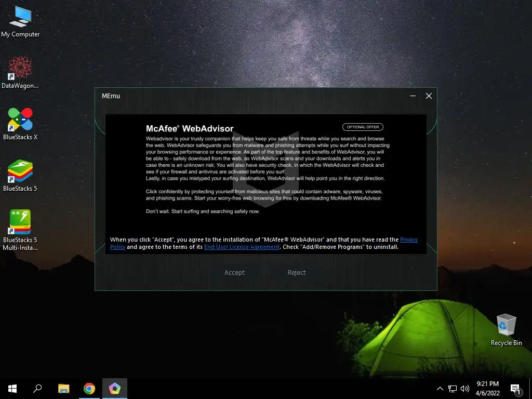Select the Recycle Bin icon
Screen dimensions: 532x399
coord(506,330)
